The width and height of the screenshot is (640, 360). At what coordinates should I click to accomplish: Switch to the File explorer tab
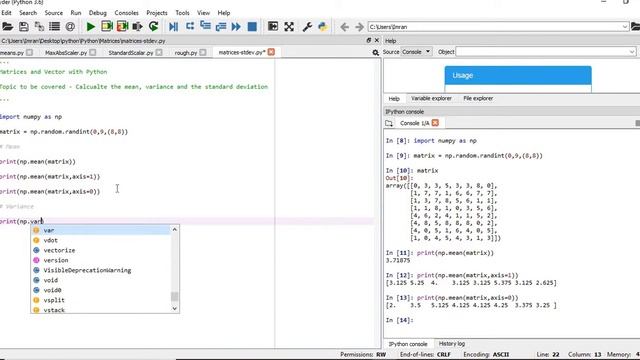(x=478, y=98)
